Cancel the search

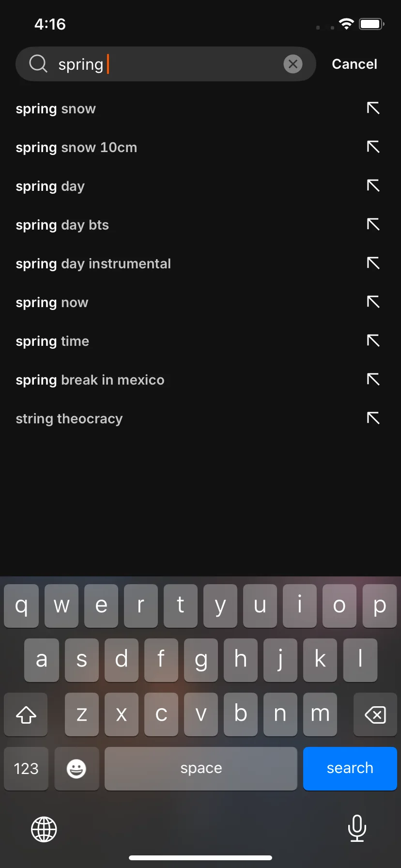pos(355,64)
